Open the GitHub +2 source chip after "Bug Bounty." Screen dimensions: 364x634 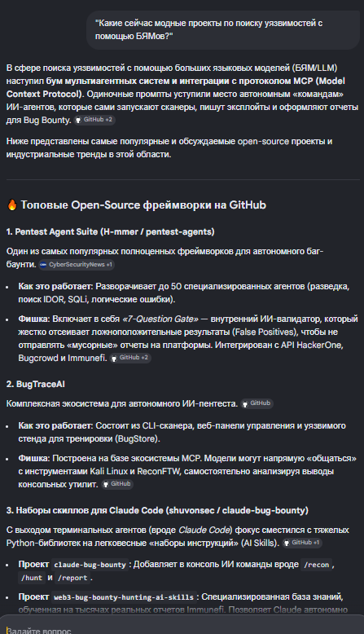[x=94, y=120]
